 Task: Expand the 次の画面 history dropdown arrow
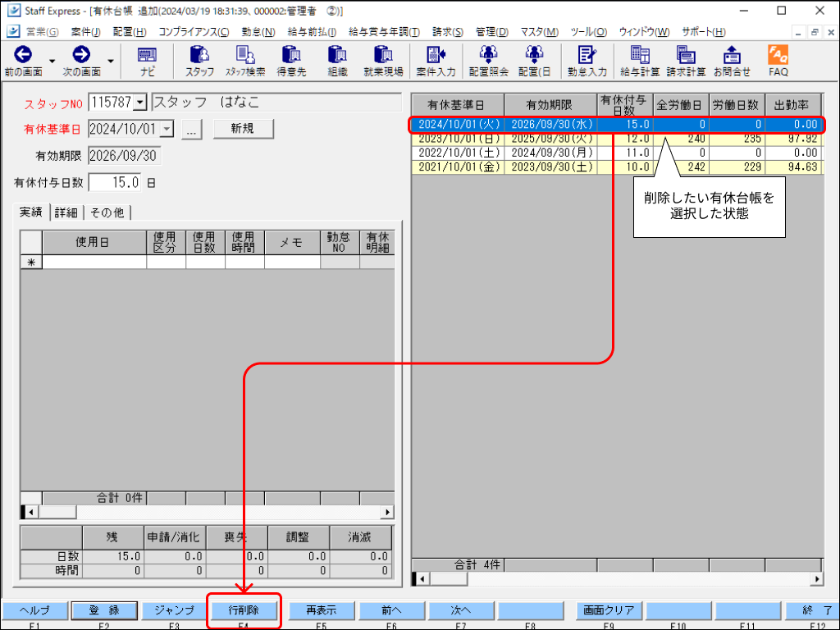[111, 61]
